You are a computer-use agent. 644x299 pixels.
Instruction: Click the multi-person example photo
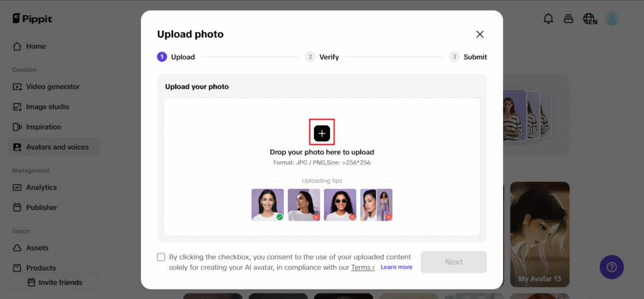(x=376, y=205)
